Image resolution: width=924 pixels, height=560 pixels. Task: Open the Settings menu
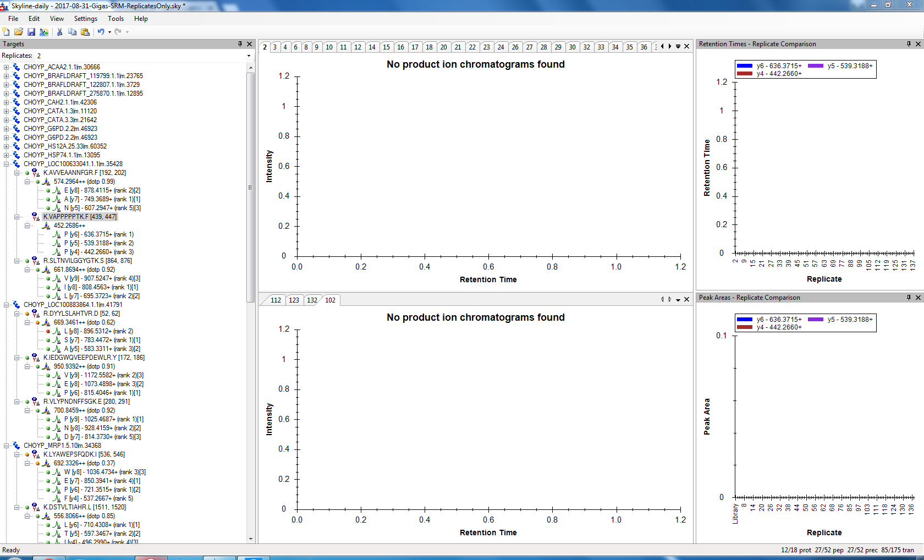(x=85, y=19)
